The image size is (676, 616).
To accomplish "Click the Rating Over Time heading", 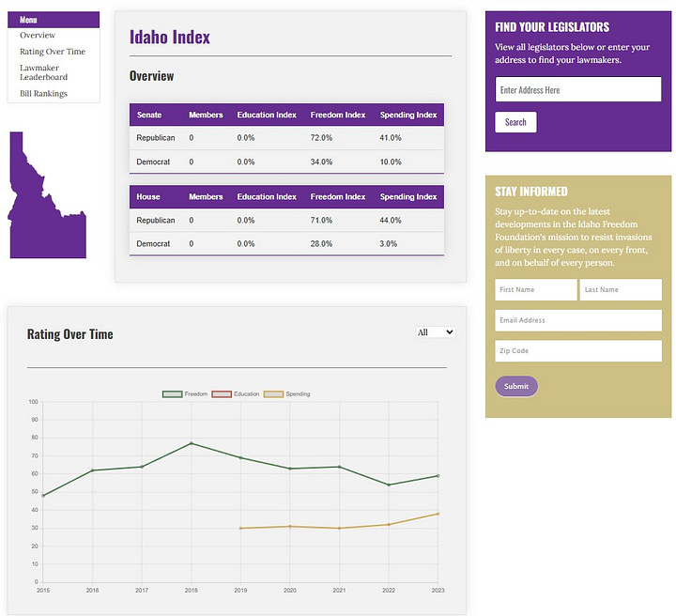I will pos(69,334).
